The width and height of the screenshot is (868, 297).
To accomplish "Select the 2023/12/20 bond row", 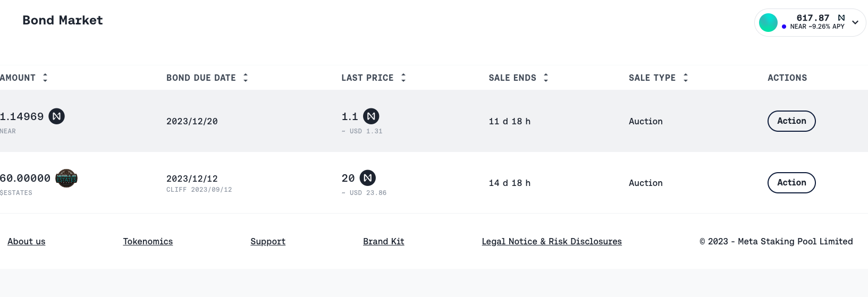I will point(192,122).
